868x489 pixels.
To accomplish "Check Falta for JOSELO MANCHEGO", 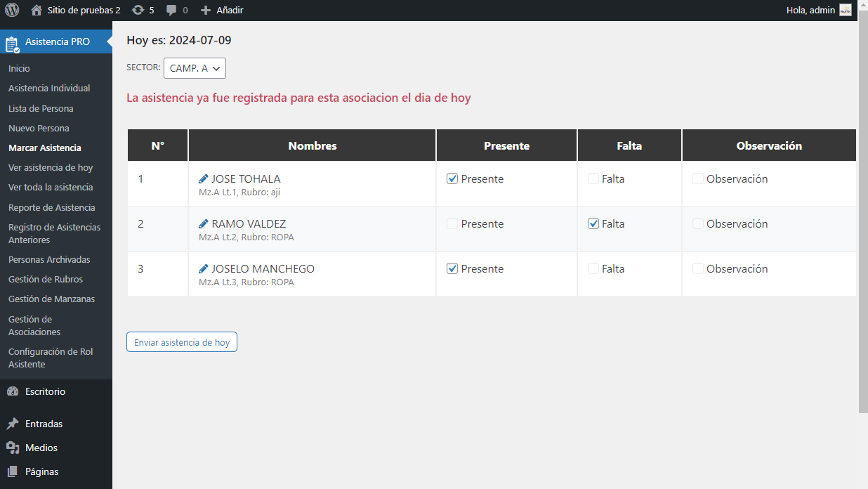I will (592, 268).
